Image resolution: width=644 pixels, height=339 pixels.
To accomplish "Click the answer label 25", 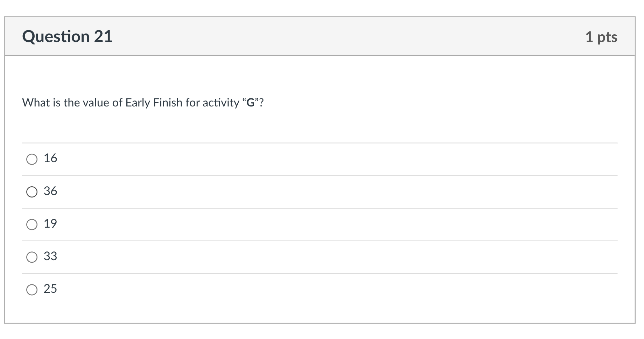I will click(x=50, y=289).
